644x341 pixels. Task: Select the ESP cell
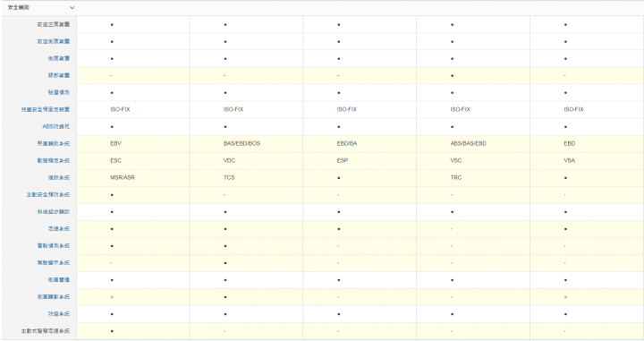pos(343,160)
